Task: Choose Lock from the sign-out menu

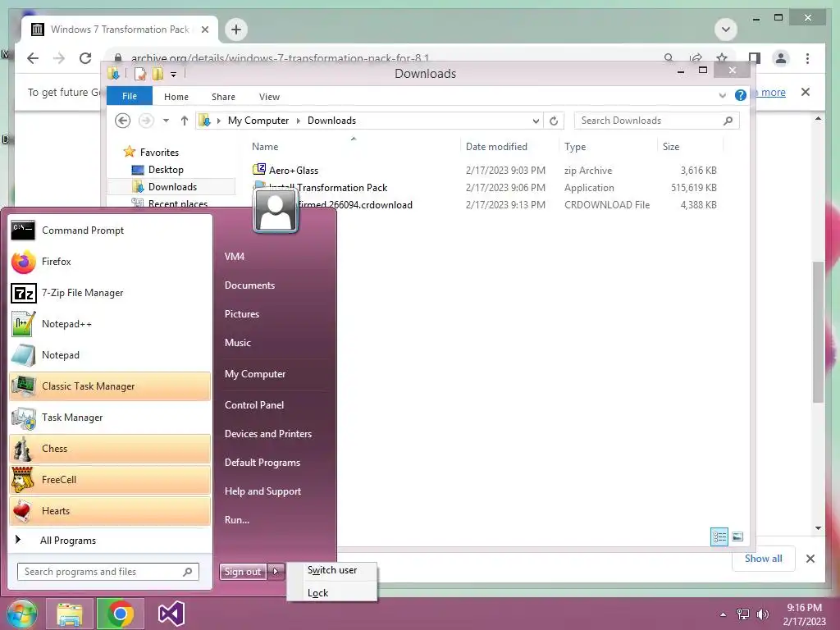Action: click(332, 593)
